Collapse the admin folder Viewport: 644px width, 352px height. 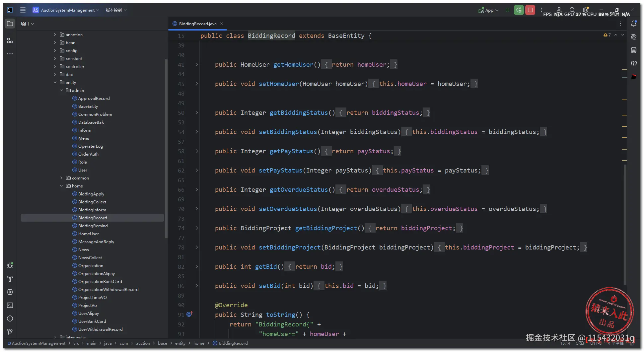click(61, 90)
